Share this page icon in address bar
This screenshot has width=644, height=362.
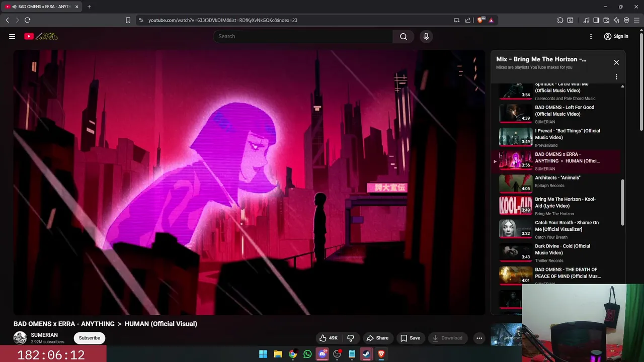pos(468,20)
